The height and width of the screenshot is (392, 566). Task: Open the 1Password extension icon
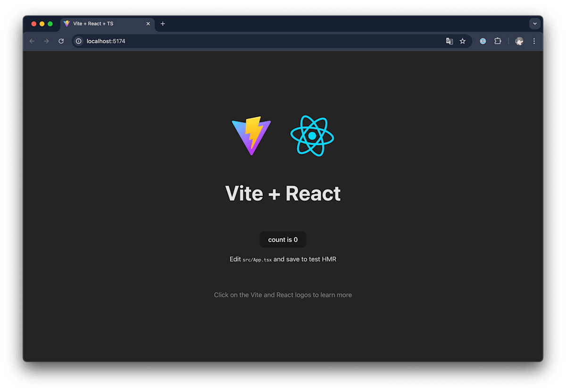(x=483, y=41)
